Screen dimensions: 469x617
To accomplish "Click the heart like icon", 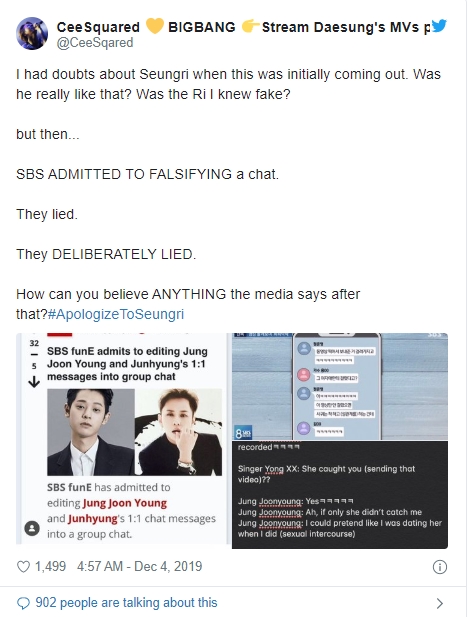I will click(x=24, y=567).
